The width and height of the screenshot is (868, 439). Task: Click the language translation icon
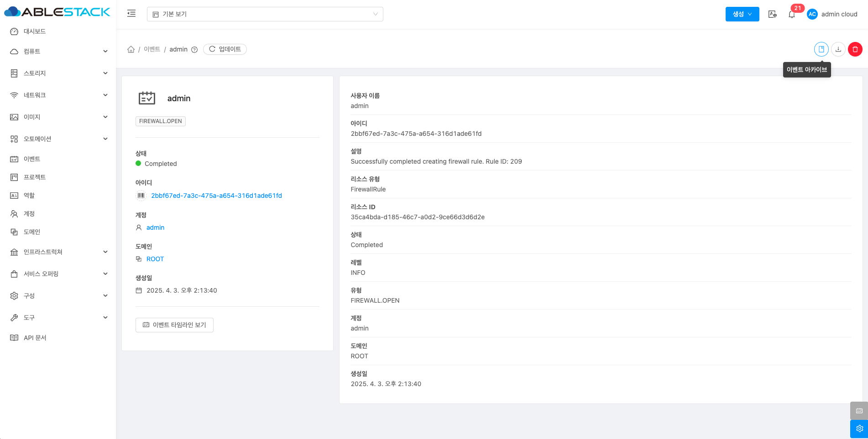click(x=772, y=14)
